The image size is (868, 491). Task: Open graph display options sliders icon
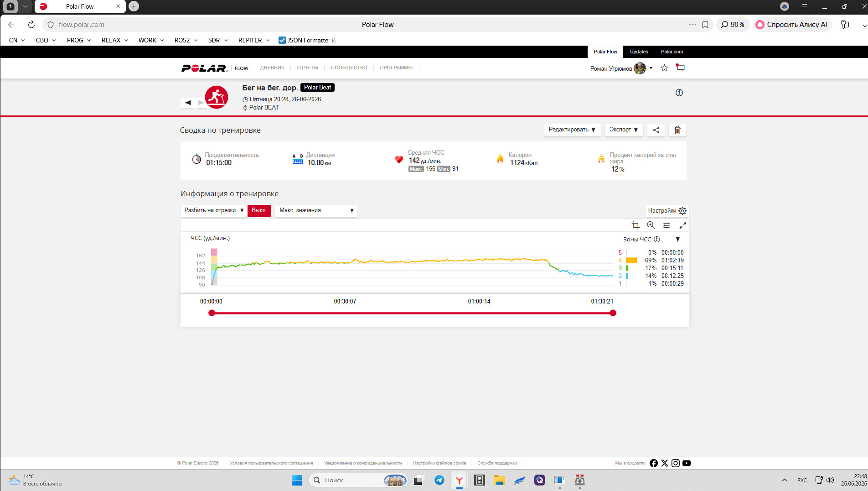[666, 225]
